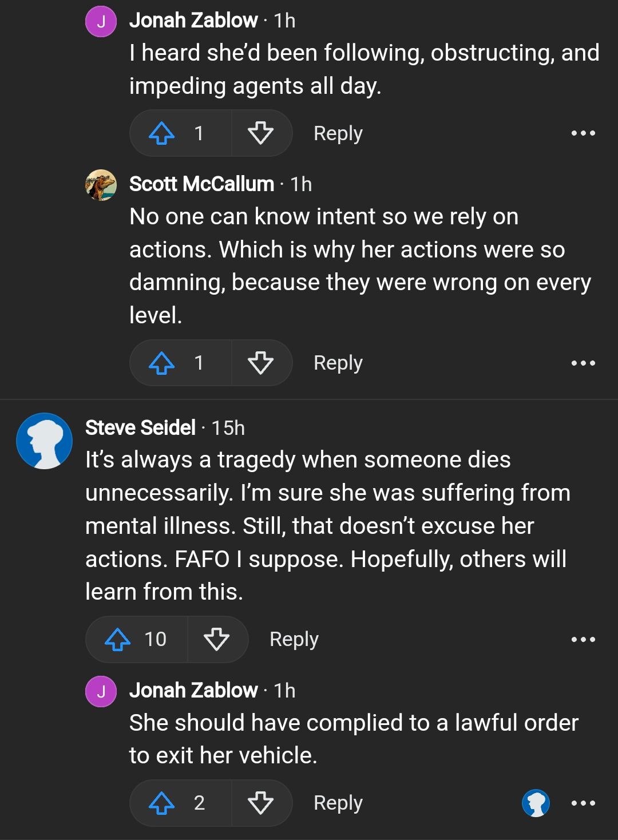618x840 pixels.
Task: Open more options for Scott McCallum's comment
Action: coord(583,363)
